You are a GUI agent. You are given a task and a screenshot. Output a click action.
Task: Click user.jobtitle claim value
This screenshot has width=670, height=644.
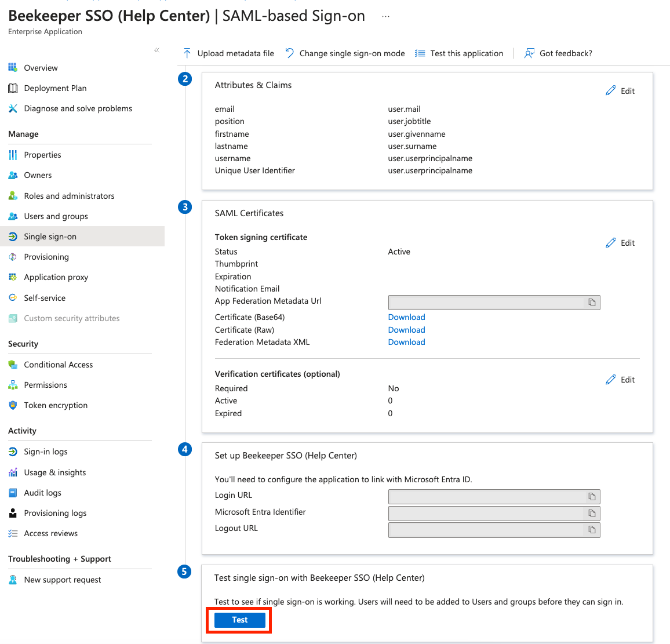pyautogui.click(x=409, y=121)
